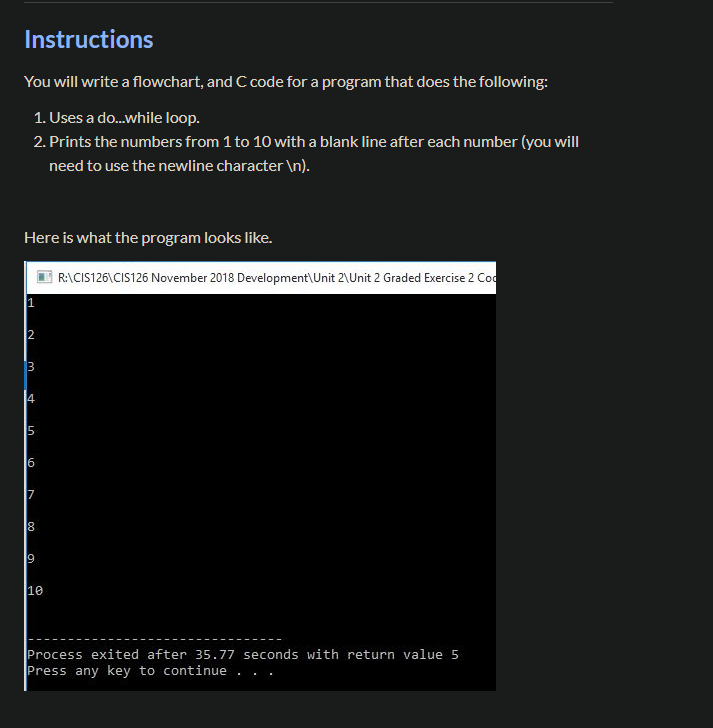Click the Instructions heading
713x728 pixels.
click(89, 39)
